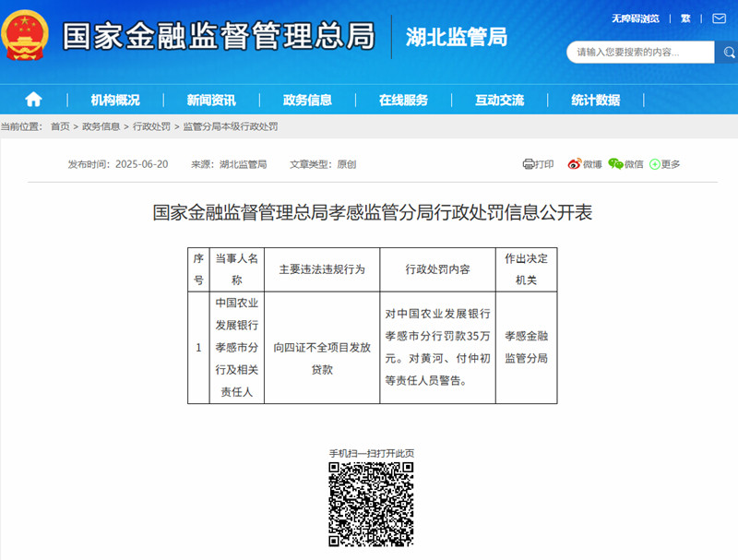Click cell 中国农业发展银行孝感市分行

tap(237, 348)
